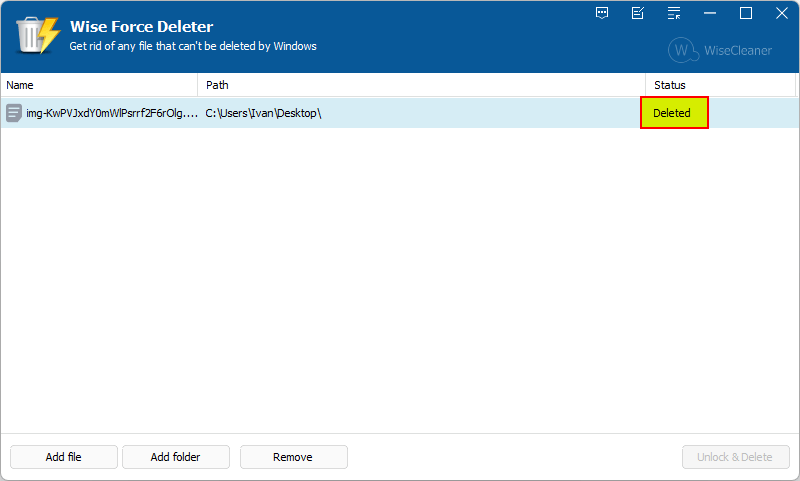Viewport: 800px width, 481px height.
Task: Open the feedback chat bubble icon
Action: [602, 13]
